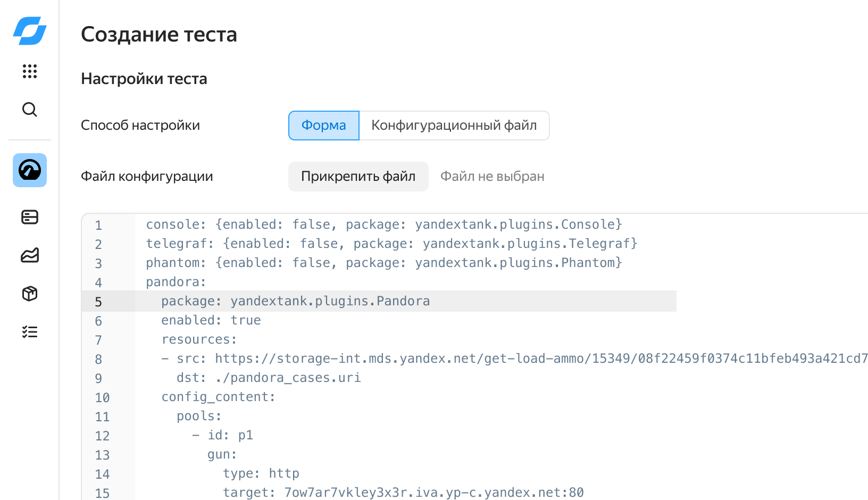This screenshot has height=500, width=868.
Task: Switch setup mode to Форма
Action: coord(323,126)
